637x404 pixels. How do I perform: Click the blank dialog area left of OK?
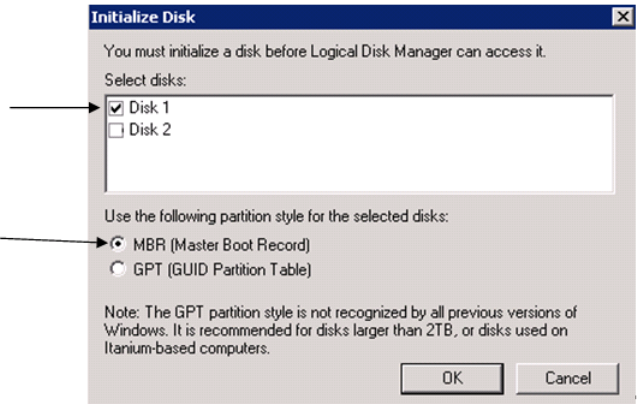tap(250, 379)
